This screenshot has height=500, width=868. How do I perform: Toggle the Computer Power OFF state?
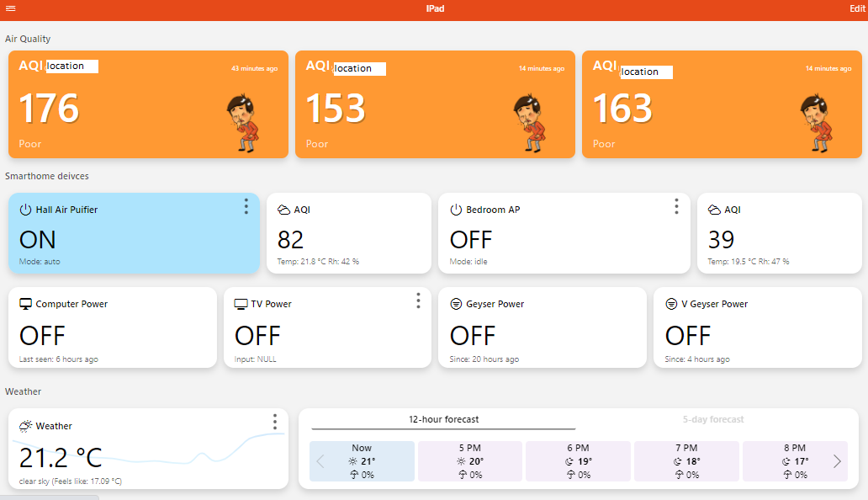coord(42,336)
